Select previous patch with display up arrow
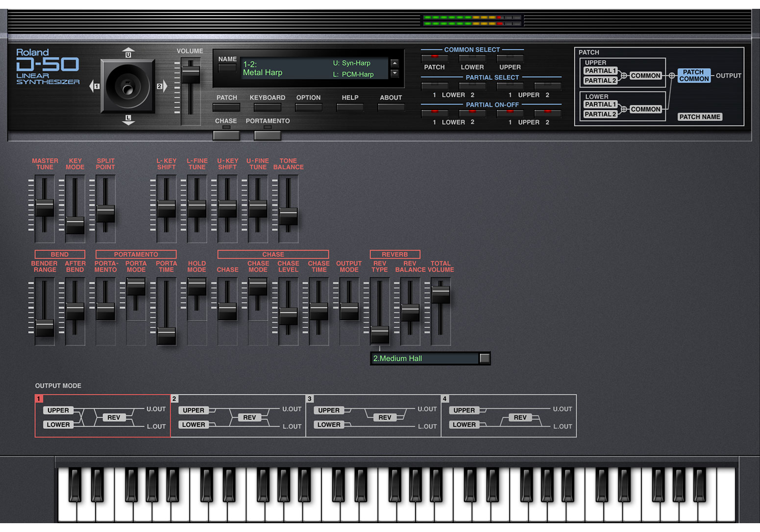 coord(394,63)
